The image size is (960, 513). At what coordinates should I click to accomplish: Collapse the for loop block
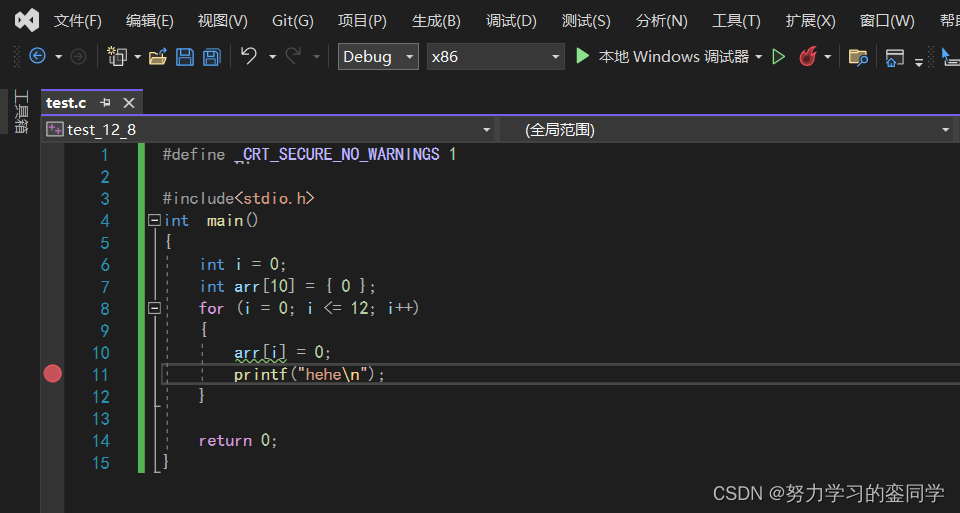[x=154, y=309]
